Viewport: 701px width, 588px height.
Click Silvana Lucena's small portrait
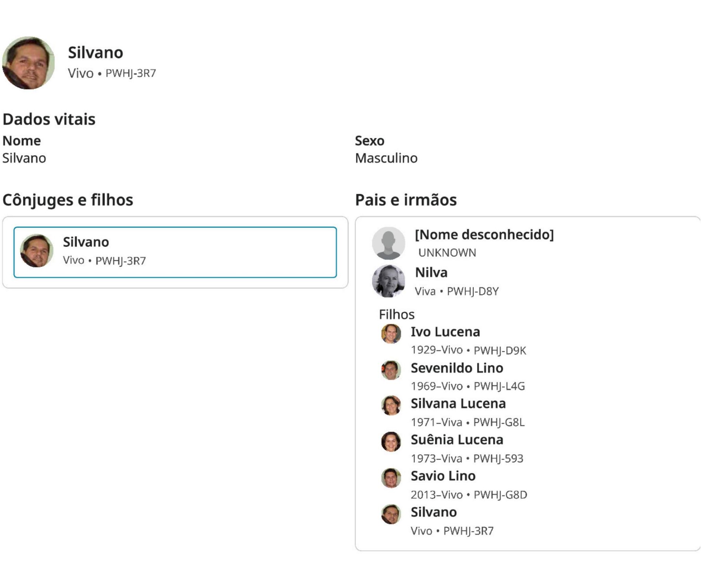391,406
